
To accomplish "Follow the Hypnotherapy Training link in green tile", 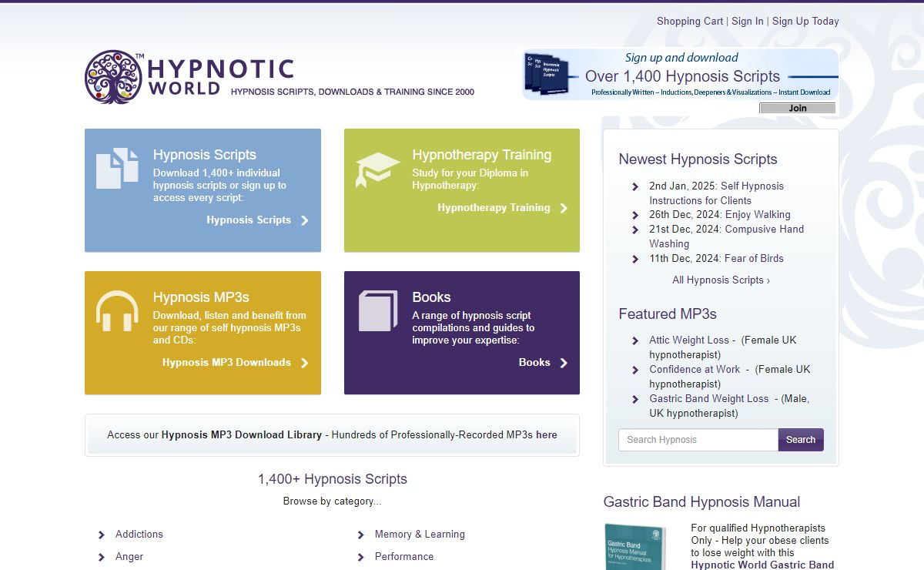I will pos(494,208).
